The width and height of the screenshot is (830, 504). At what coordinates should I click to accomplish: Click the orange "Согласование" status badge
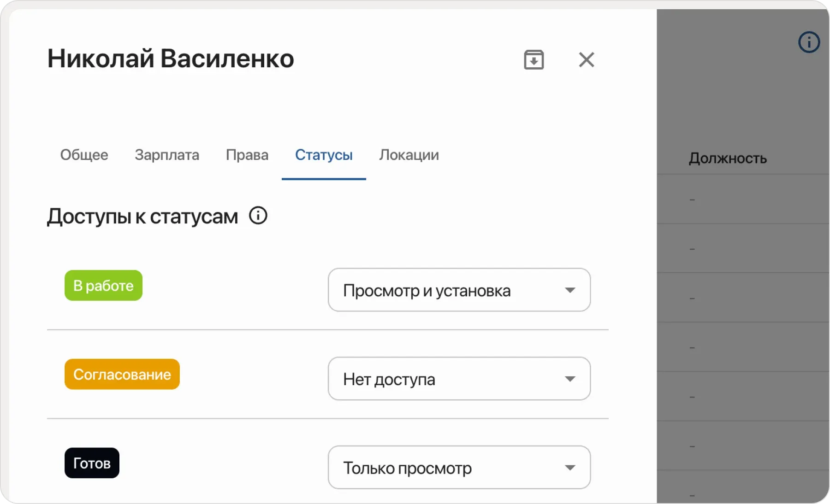coord(122,374)
